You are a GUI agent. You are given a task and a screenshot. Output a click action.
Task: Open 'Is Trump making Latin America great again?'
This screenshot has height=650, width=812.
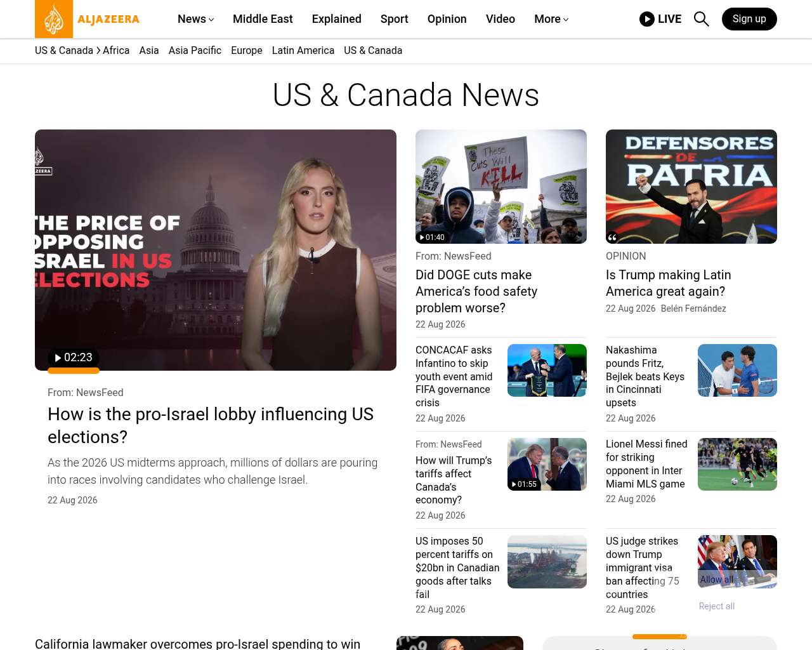(x=669, y=283)
